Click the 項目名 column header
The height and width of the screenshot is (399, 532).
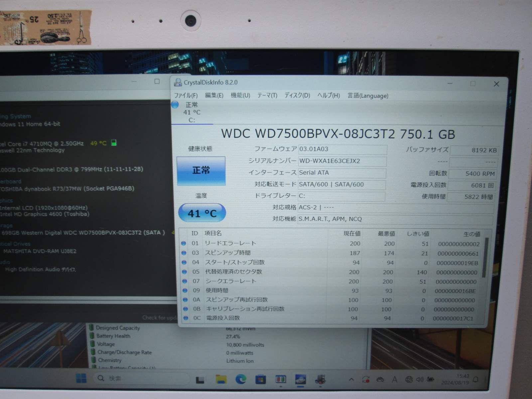pos(213,233)
